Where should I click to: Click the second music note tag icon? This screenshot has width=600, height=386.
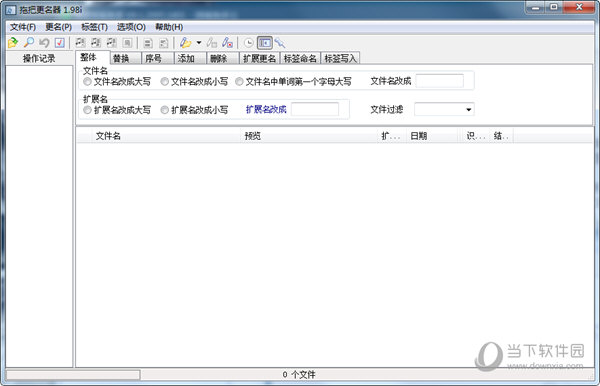click(96, 42)
